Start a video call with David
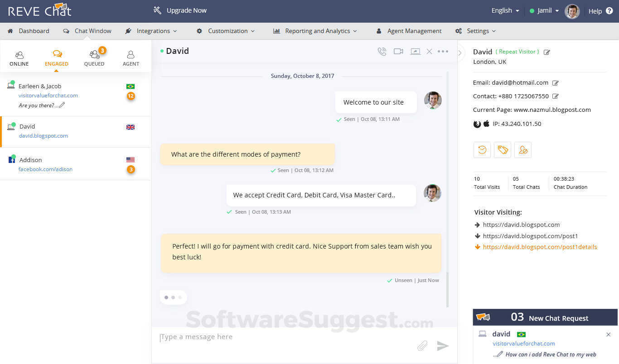 (398, 51)
